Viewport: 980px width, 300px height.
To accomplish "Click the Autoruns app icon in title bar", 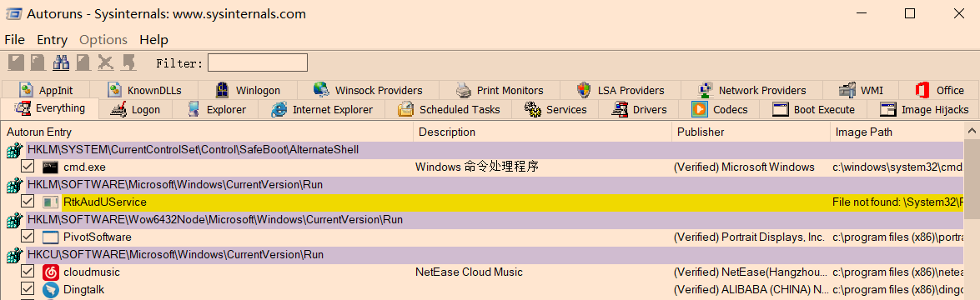I will click(x=13, y=13).
